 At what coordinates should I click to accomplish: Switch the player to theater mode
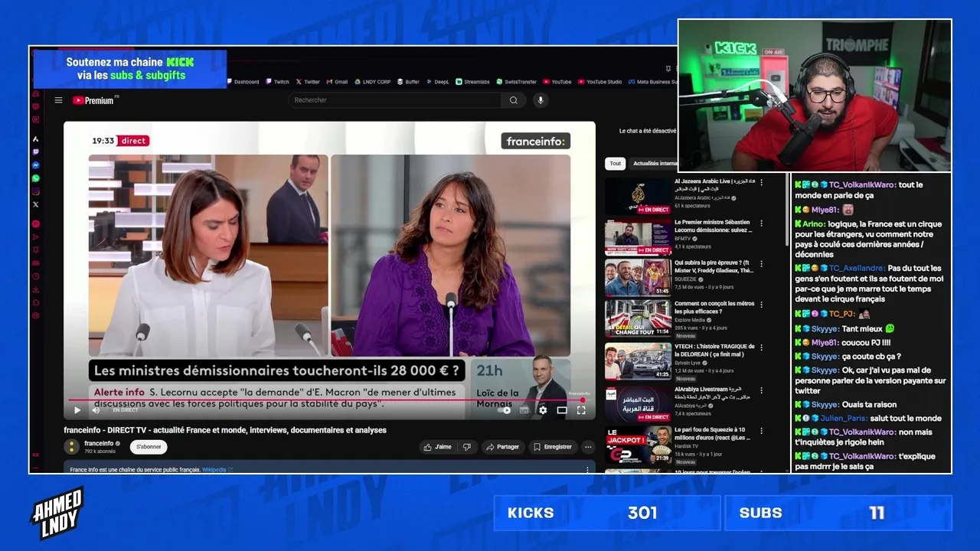562,410
